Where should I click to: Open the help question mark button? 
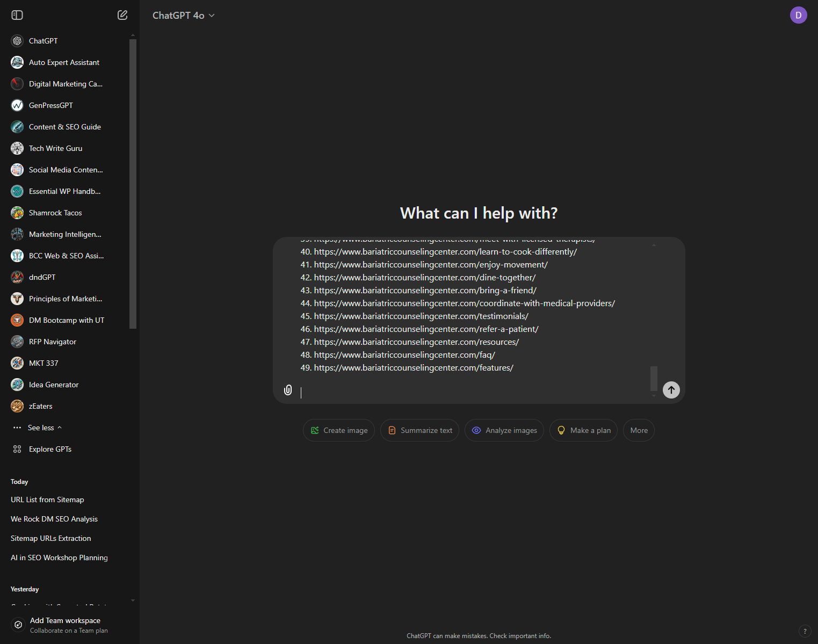coord(805,631)
